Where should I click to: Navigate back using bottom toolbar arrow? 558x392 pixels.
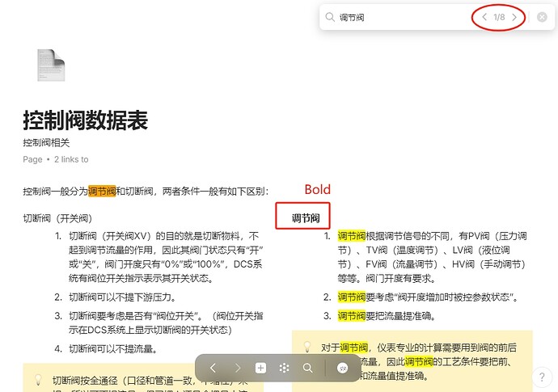pyautogui.click(x=213, y=368)
